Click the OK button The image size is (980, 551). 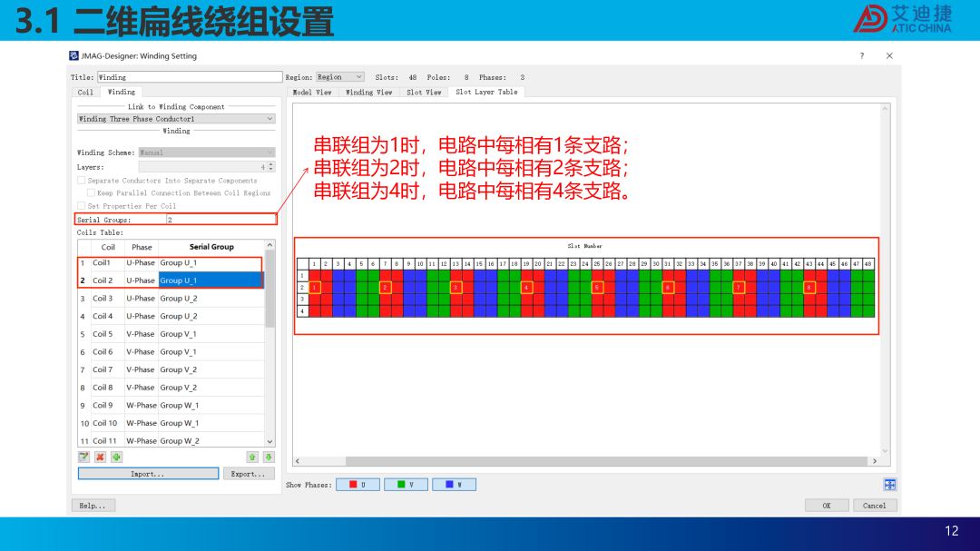tap(827, 506)
